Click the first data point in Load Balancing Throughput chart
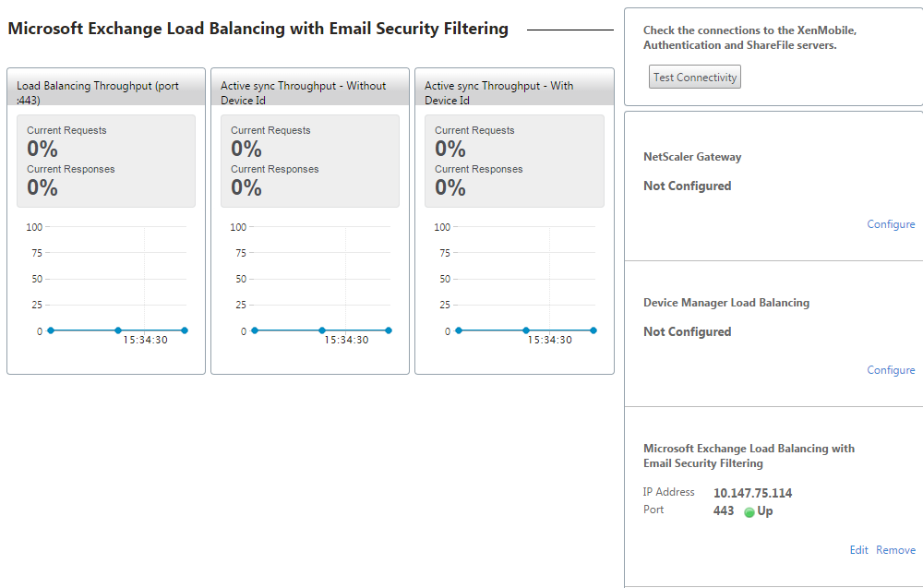This screenshot has height=588, width=923. pyautogui.click(x=51, y=330)
